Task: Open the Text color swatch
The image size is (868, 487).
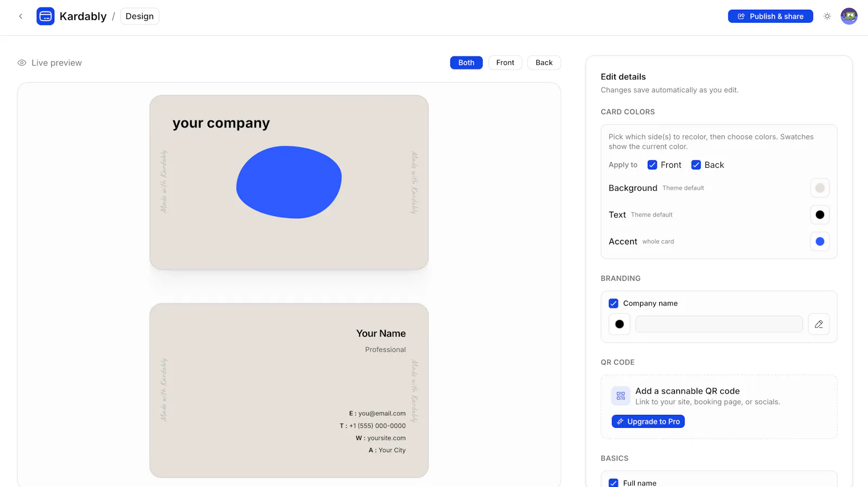Action: 820,215
